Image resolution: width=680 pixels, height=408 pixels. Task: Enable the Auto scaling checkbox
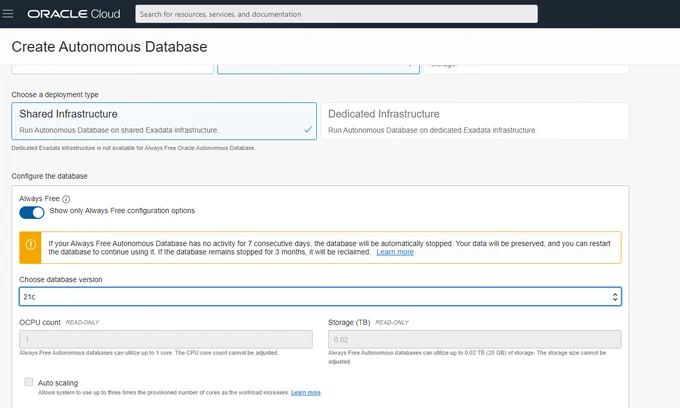[x=29, y=382]
